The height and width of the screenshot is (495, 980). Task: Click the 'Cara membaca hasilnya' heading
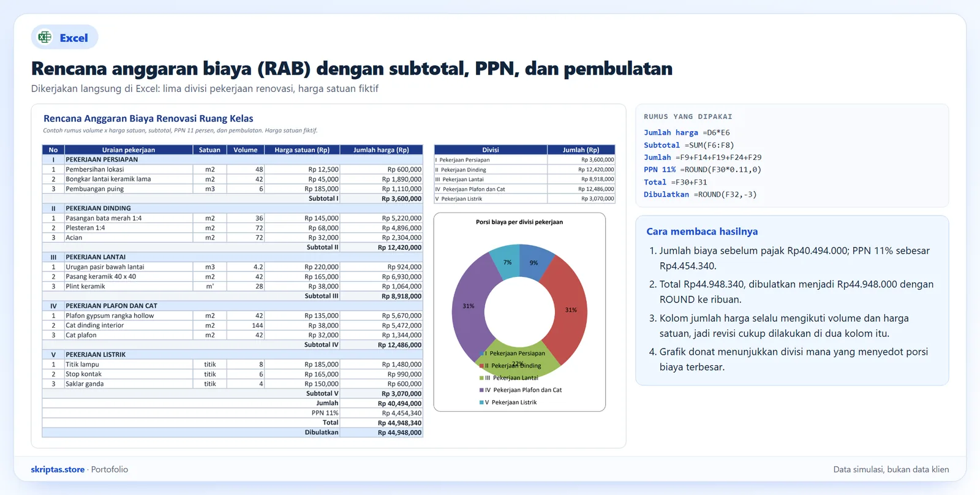coord(702,232)
